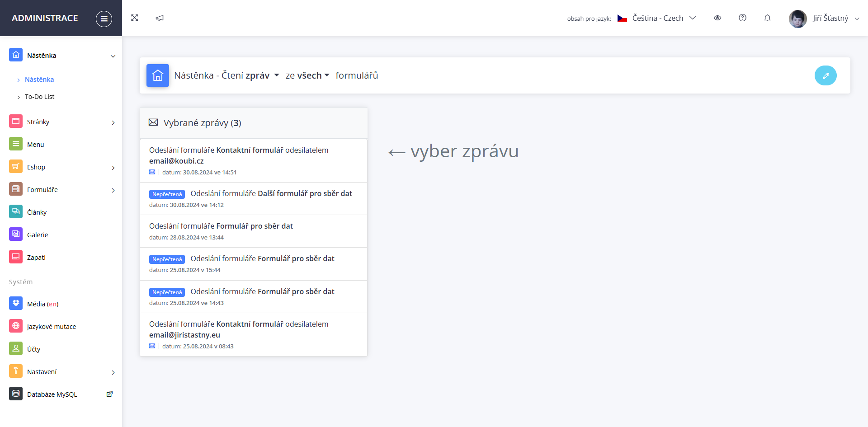Click the Média dropbox-style icon
Screen dimensions: 868x427
pyautogui.click(x=16, y=303)
